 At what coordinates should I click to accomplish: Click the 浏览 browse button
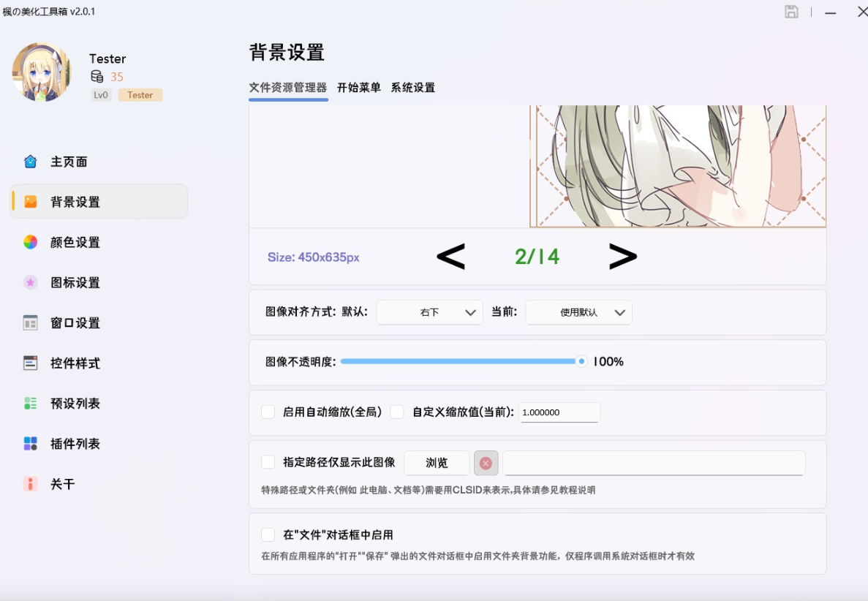click(437, 464)
